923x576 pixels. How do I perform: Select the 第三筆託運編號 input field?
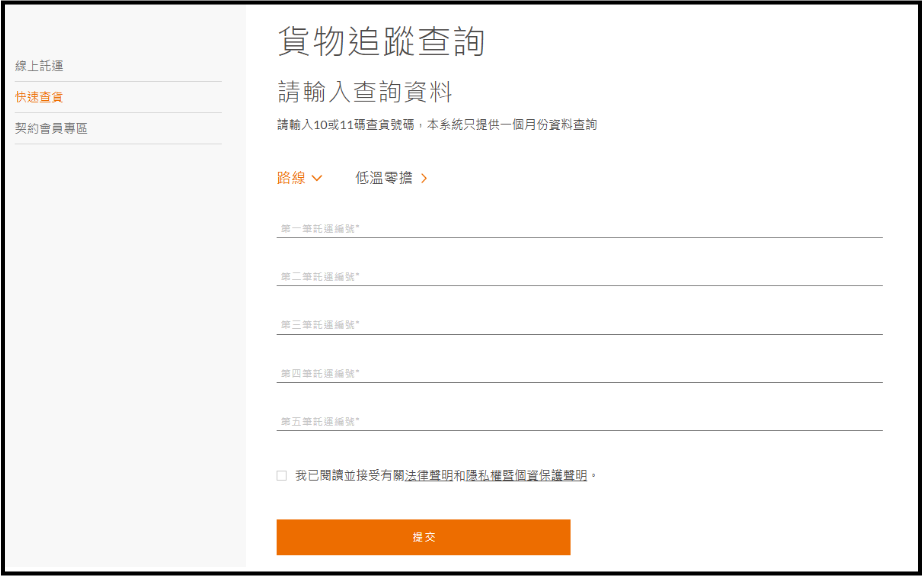tap(579, 325)
